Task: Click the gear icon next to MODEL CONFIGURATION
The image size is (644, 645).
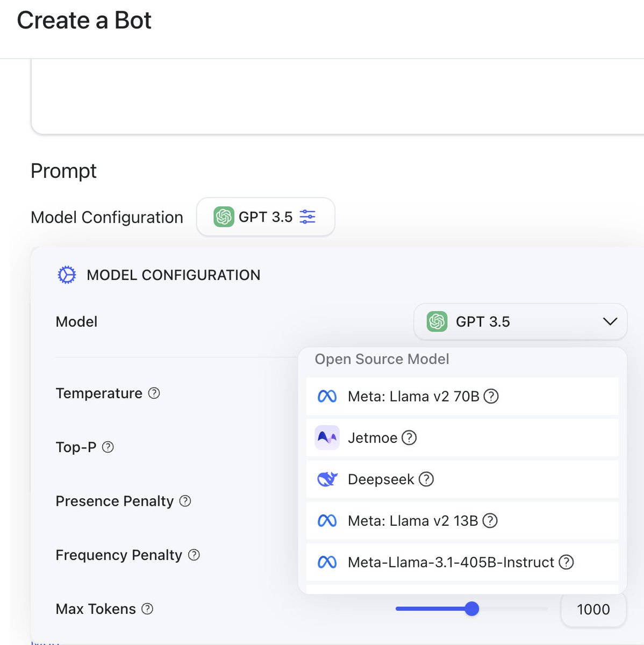Action: (67, 275)
